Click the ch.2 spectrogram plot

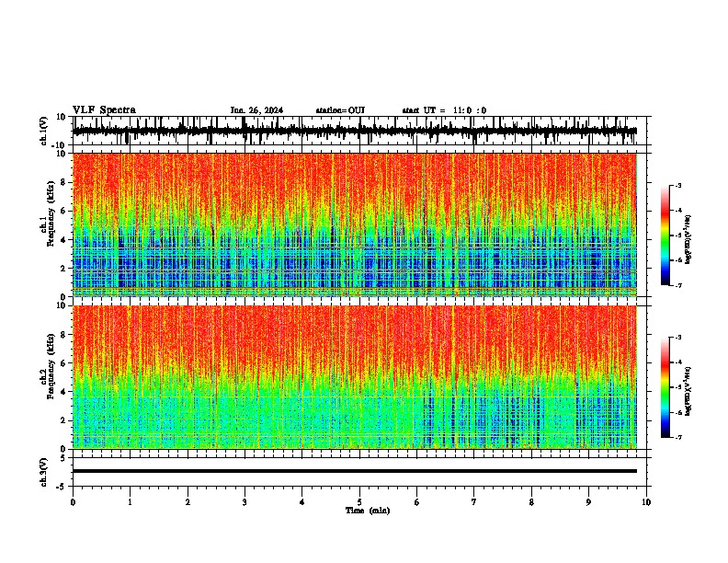click(x=354, y=377)
